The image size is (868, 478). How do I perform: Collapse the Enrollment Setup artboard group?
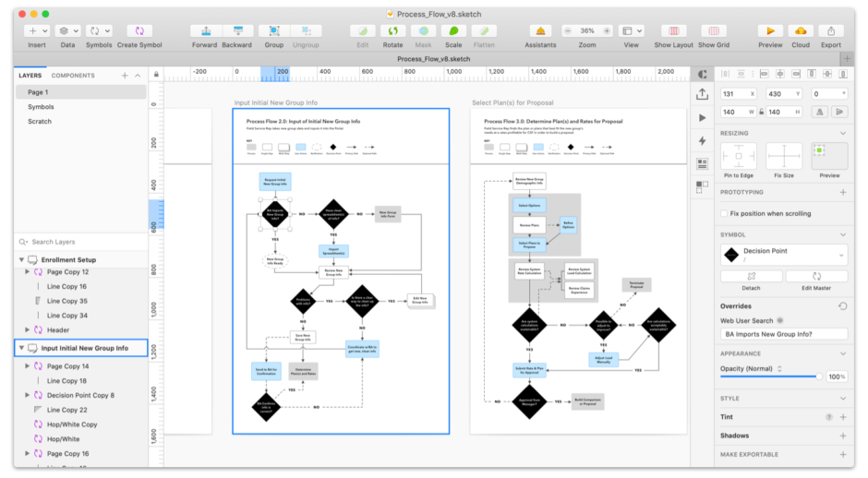click(21, 260)
